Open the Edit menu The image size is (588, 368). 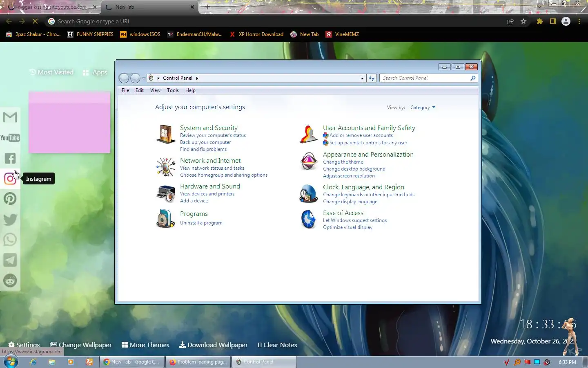coord(140,90)
